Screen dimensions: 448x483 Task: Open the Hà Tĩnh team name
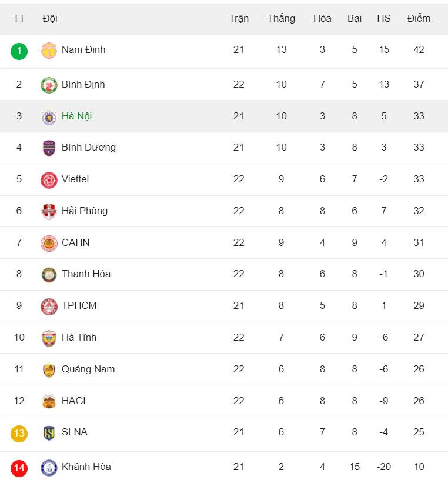pos(79,337)
